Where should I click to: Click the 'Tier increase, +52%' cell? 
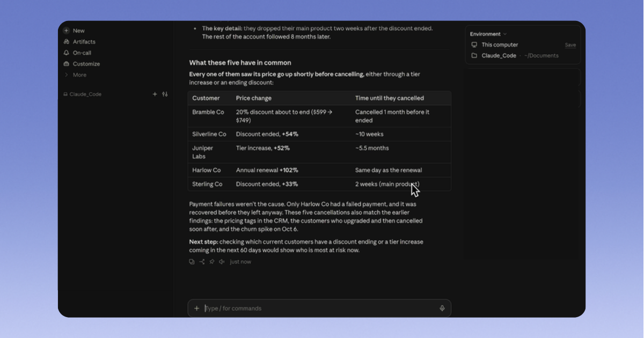coord(263,148)
